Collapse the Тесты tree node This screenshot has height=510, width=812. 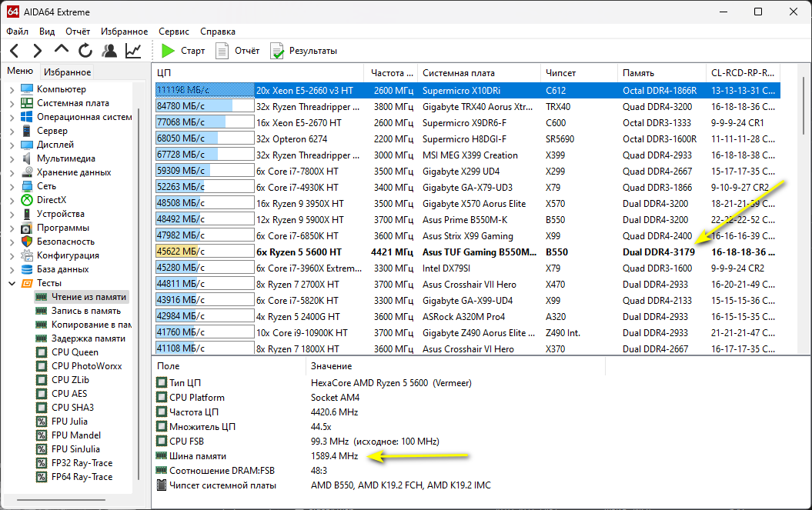[12, 283]
